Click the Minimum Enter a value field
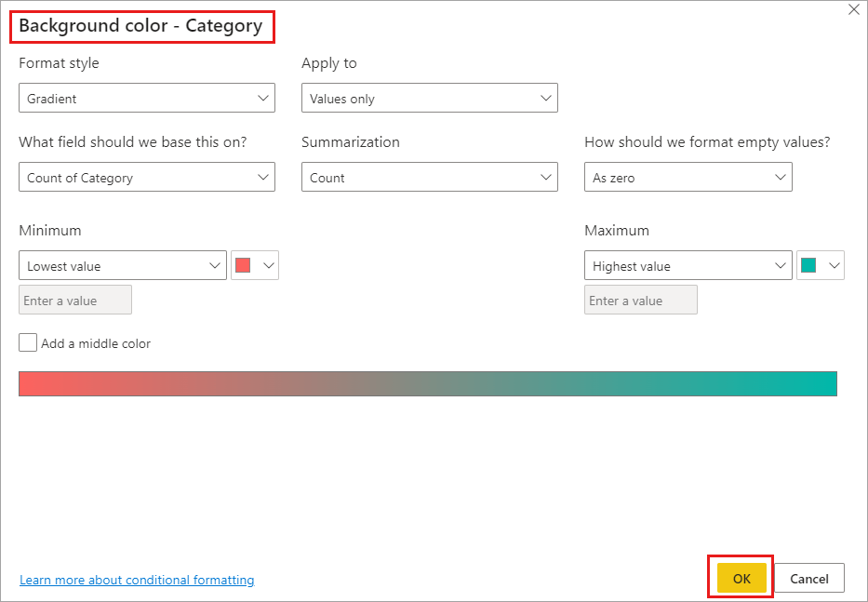 [75, 301]
